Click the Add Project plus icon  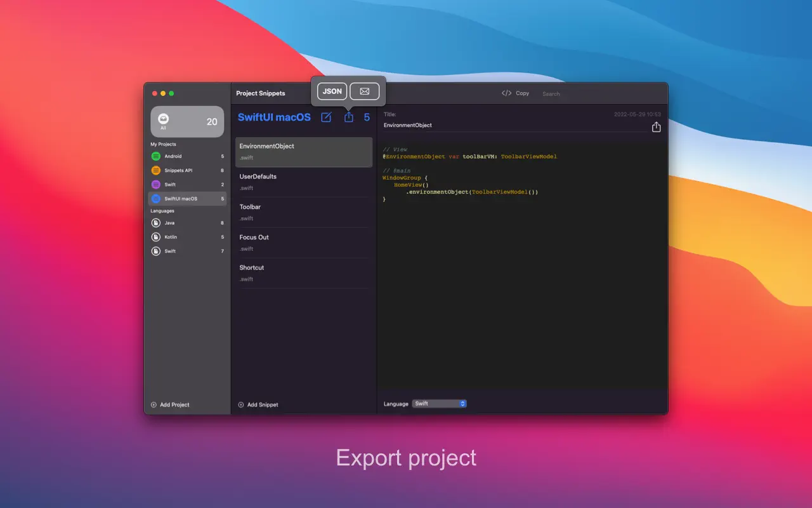coord(153,404)
